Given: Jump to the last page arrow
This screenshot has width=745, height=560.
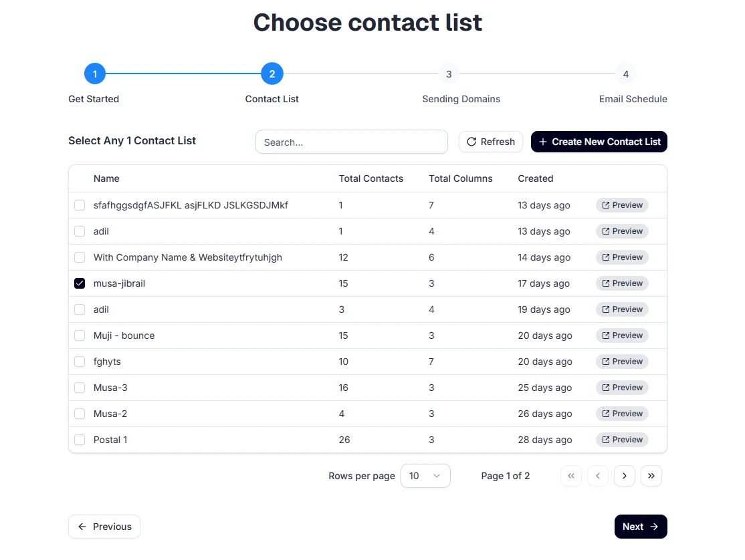Looking at the screenshot, I should pos(651,476).
